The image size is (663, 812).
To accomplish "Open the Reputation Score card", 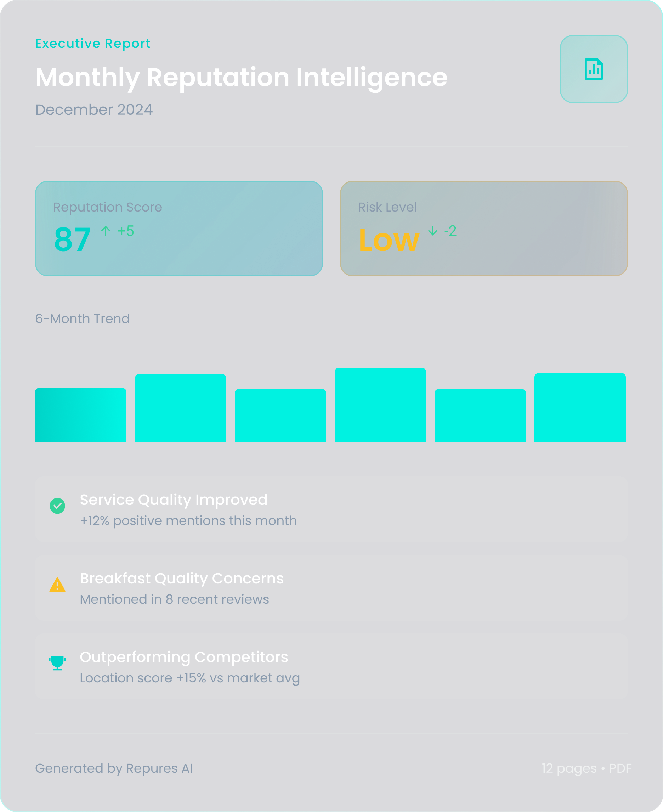I will [179, 229].
